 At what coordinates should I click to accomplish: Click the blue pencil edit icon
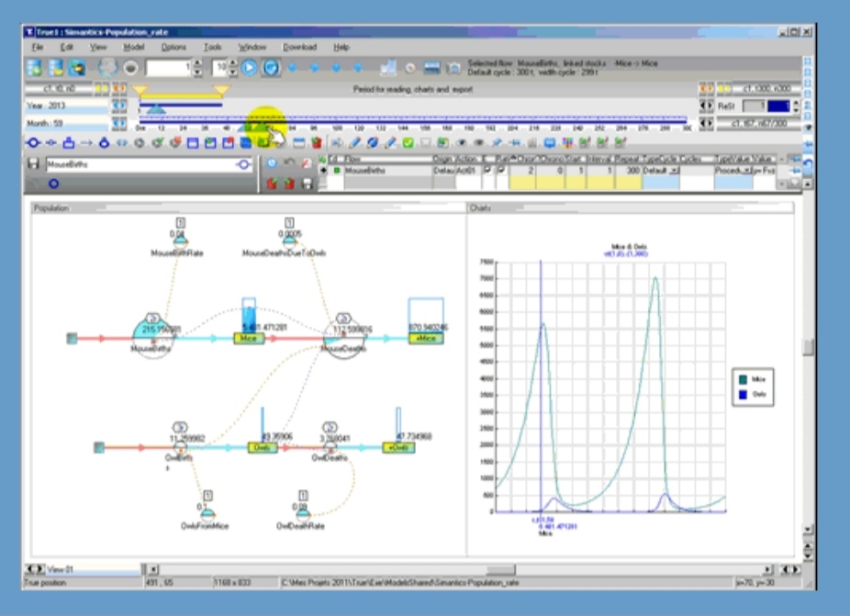[354, 142]
